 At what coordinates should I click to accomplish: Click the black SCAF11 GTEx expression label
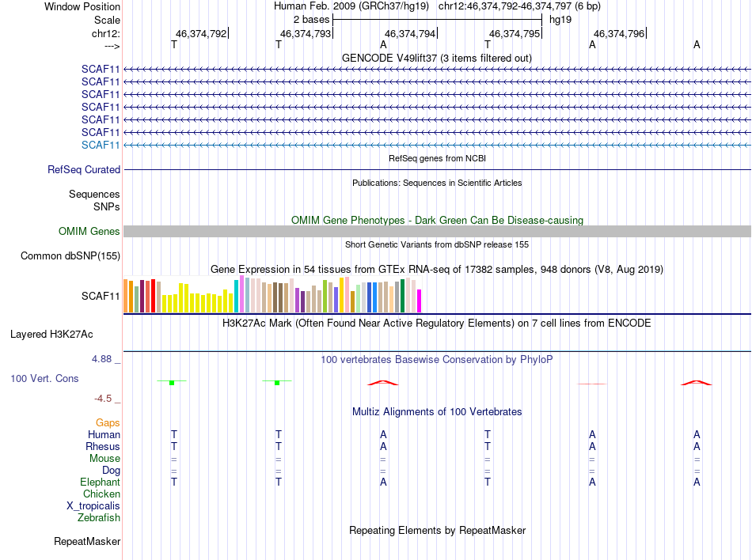[101, 296]
